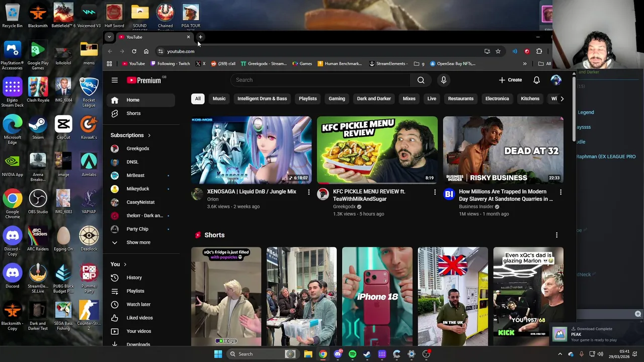Image resolution: width=644 pixels, height=362 pixels.
Task: Open Steam from the taskbar
Action: (367, 354)
